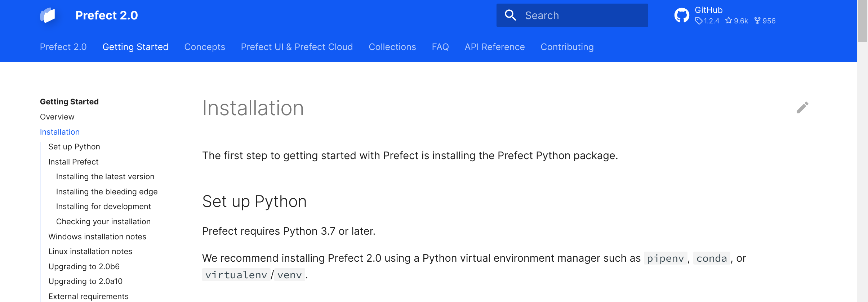Open Overview in the sidebar

point(57,117)
